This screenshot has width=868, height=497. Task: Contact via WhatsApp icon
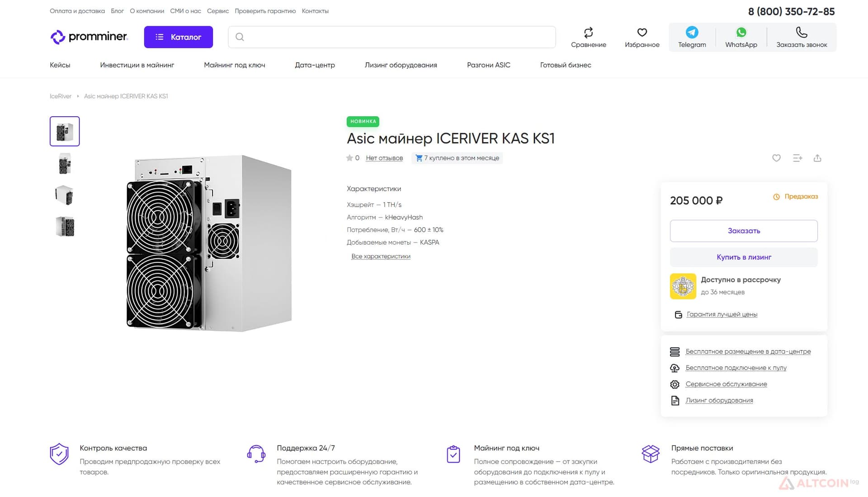click(741, 32)
